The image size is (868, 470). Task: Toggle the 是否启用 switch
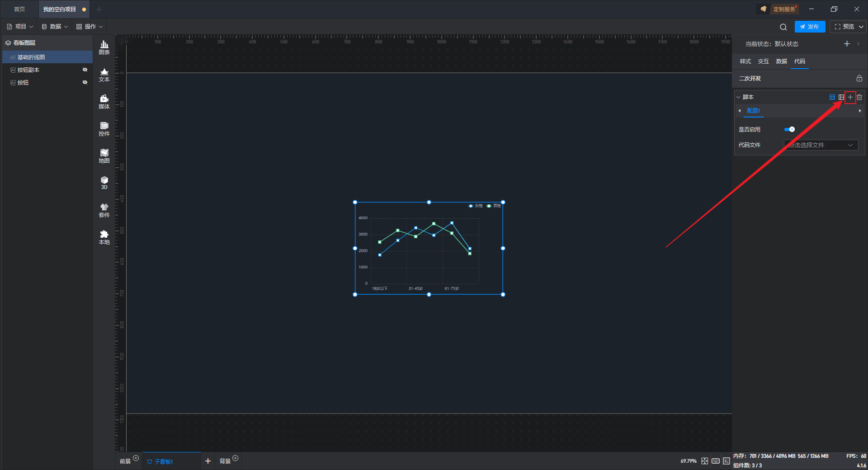tap(789, 129)
